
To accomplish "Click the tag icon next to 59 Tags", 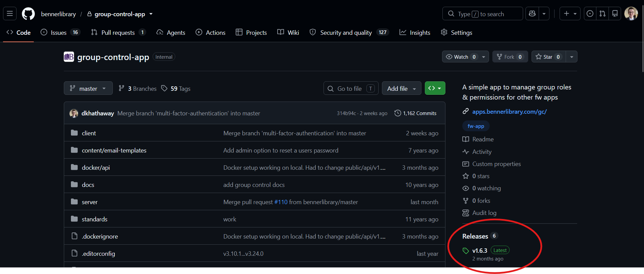I will pyautogui.click(x=164, y=88).
